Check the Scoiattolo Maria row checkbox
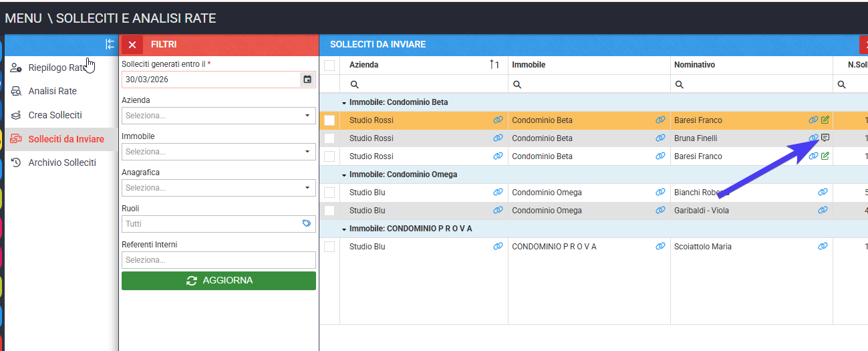868x351 pixels. tap(329, 247)
